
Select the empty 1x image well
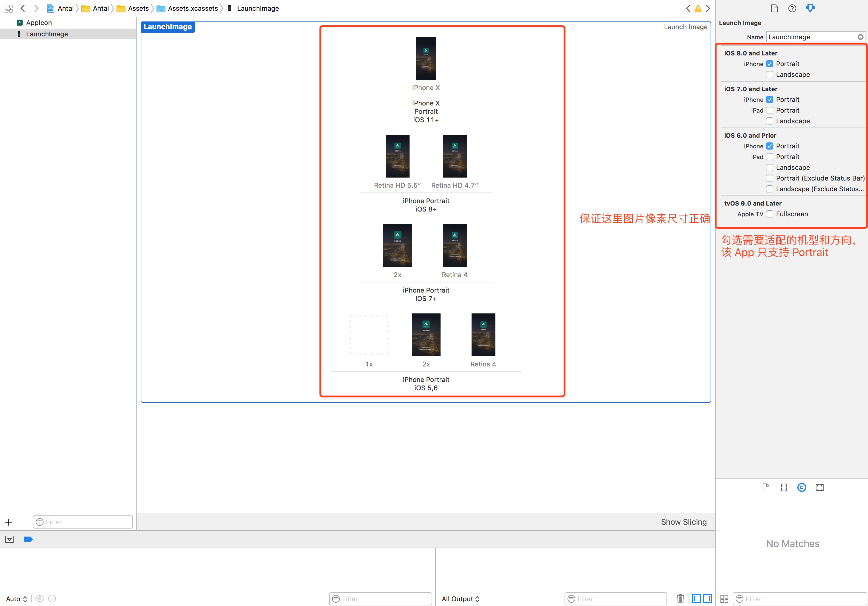pos(369,335)
